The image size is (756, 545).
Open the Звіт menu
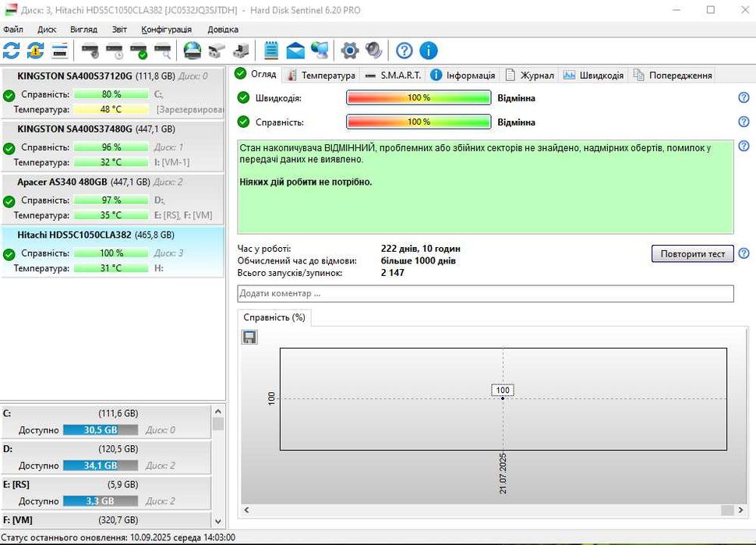tap(119, 30)
